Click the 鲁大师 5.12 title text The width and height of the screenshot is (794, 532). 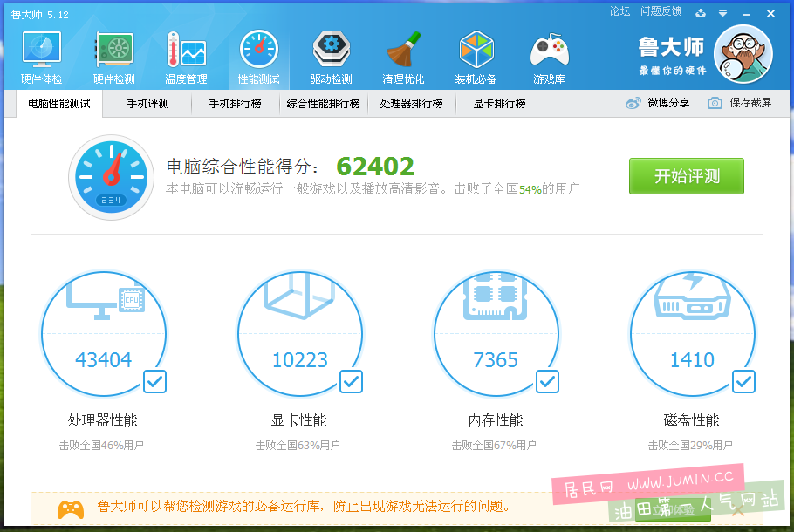(39, 14)
